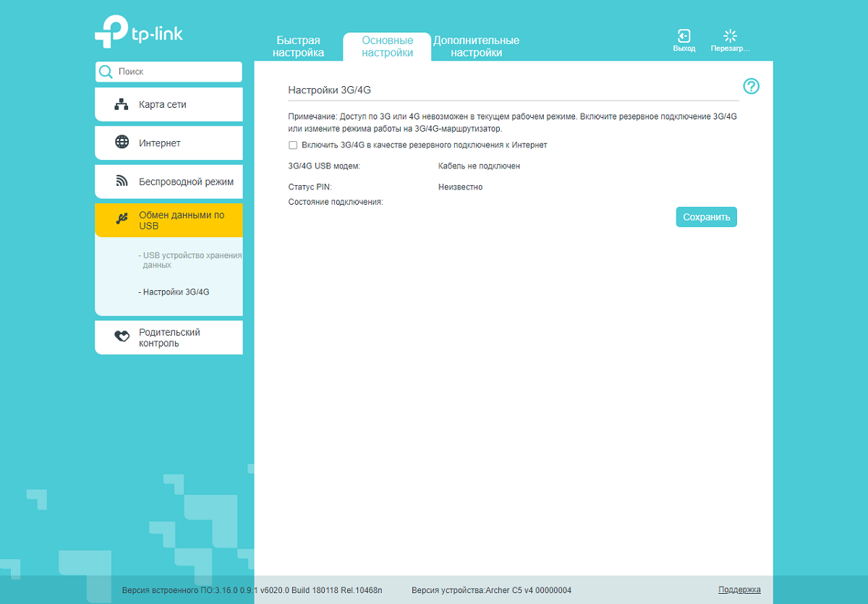Click device version Archer C5 text
Image resolution: width=868 pixels, height=604 pixels.
[x=491, y=590]
